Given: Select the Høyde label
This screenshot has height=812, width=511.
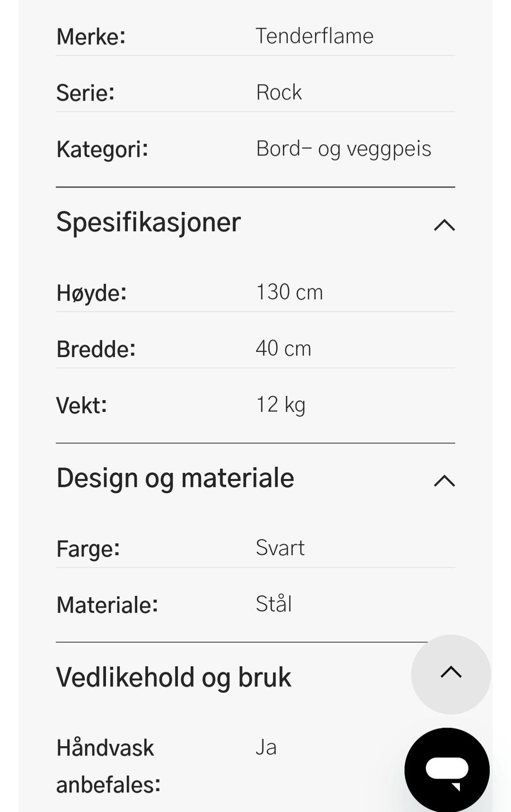Looking at the screenshot, I should [91, 293].
